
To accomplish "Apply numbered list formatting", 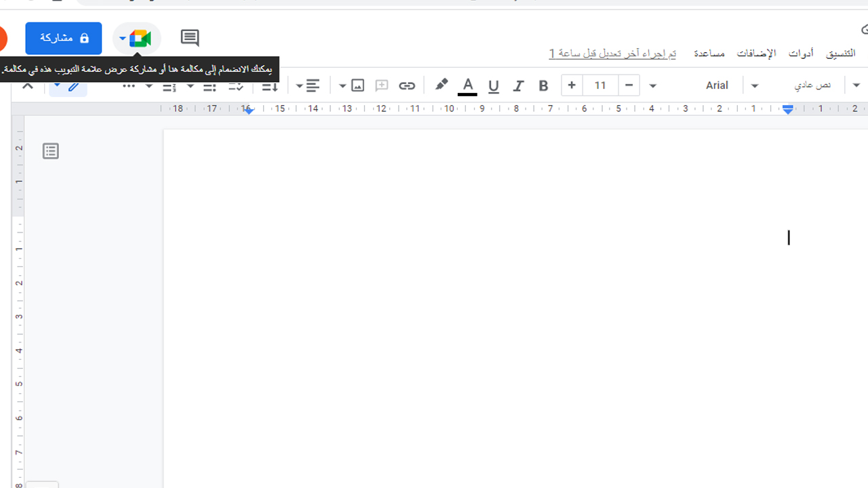I will pos(170,86).
